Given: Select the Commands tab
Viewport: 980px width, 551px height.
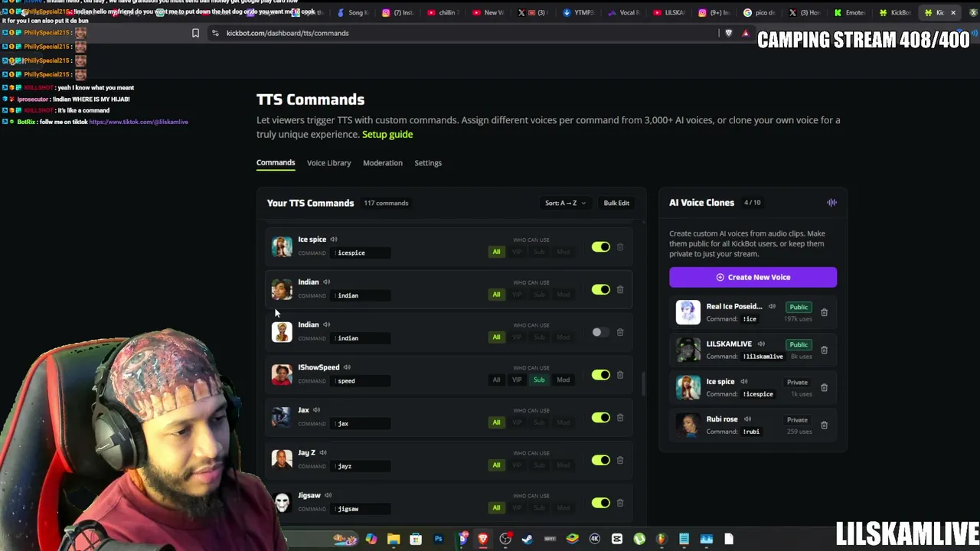Looking at the screenshot, I should coord(276,163).
